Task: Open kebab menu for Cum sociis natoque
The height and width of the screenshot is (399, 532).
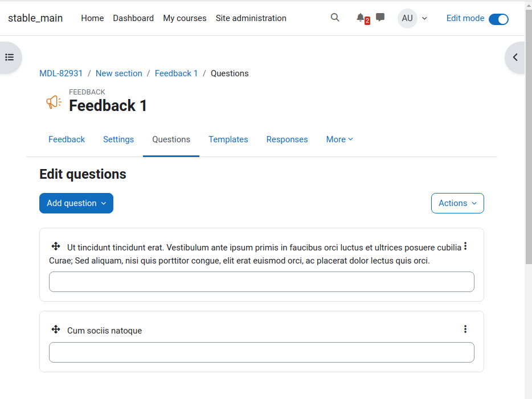Action: (465, 329)
